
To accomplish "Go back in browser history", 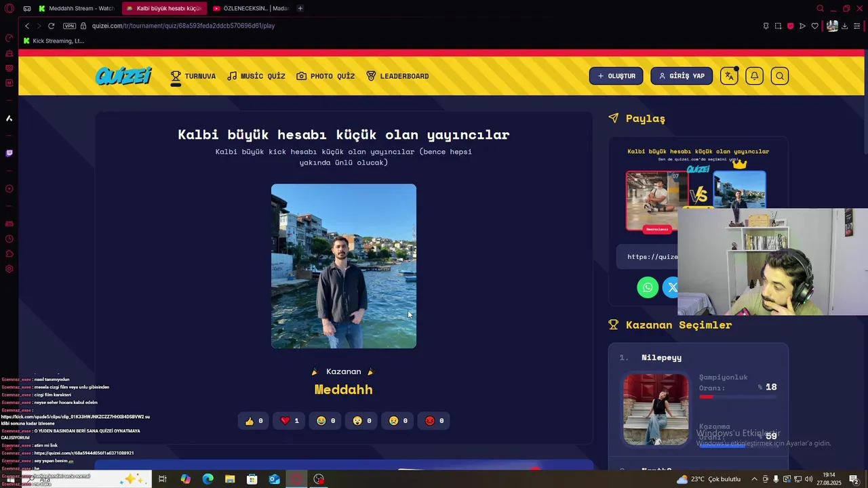I will (27, 26).
